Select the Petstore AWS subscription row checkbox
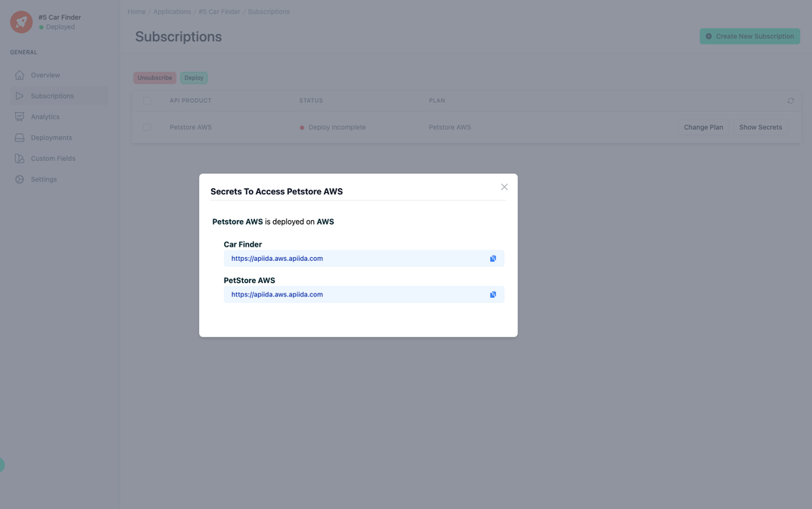The width and height of the screenshot is (812, 509). [147, 126]
